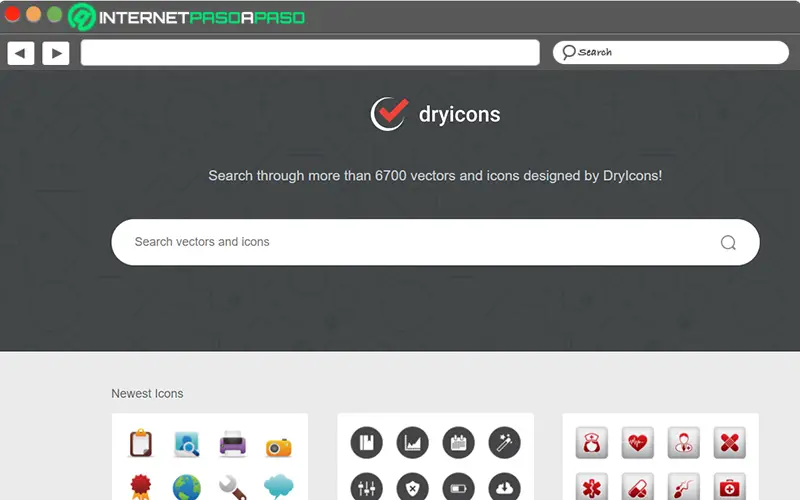Focus the browser address bar
The height and width of the screenshot is (500, 800).
point(310,53)
